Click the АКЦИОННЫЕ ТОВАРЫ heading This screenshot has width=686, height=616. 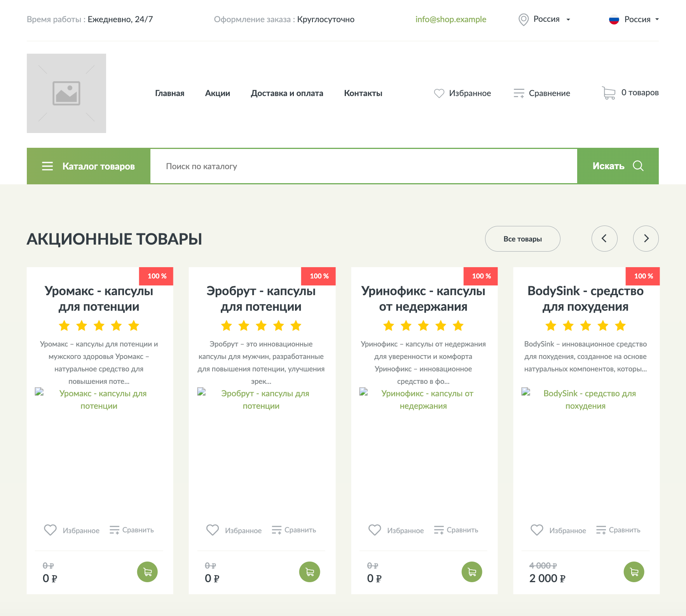(114, 239)
